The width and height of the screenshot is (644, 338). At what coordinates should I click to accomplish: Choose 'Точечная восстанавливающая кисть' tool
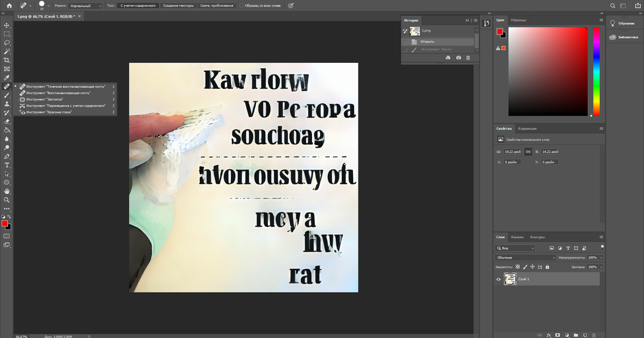coord(65,86)
